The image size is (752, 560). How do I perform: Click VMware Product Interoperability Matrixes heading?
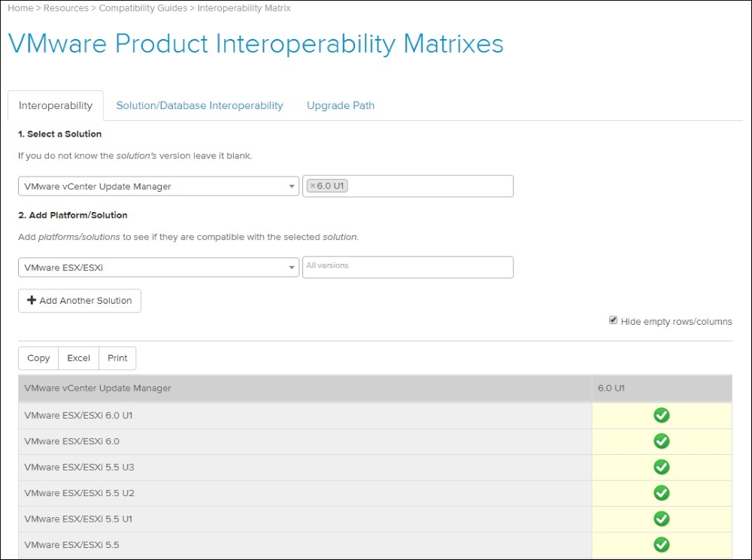click(x=256, y=44)
